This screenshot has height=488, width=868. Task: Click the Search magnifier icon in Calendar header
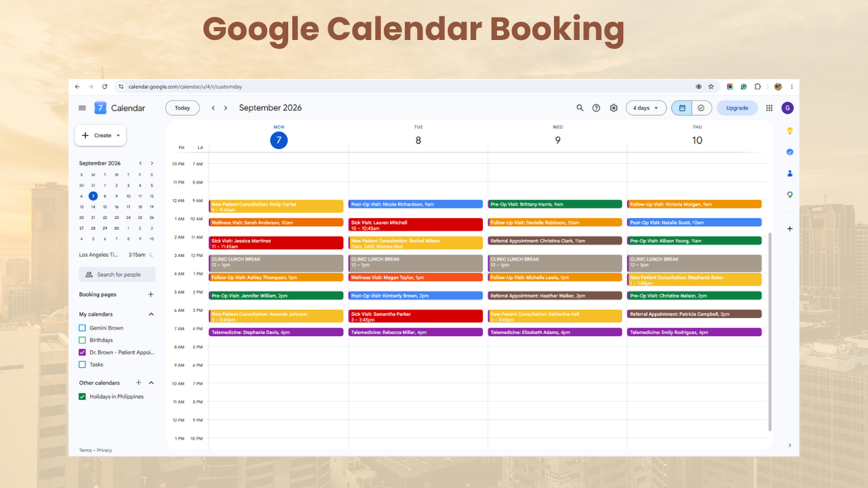(580, 108)
